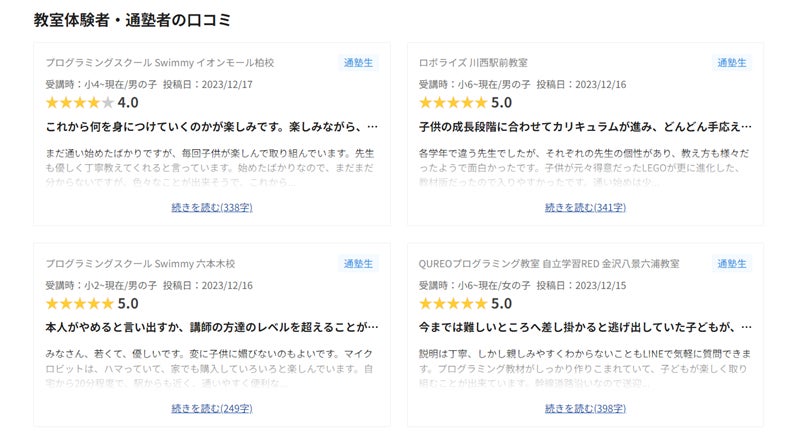Select プログラミングスクール Swimmy 六本木校 school name

[x=140, y=264]
